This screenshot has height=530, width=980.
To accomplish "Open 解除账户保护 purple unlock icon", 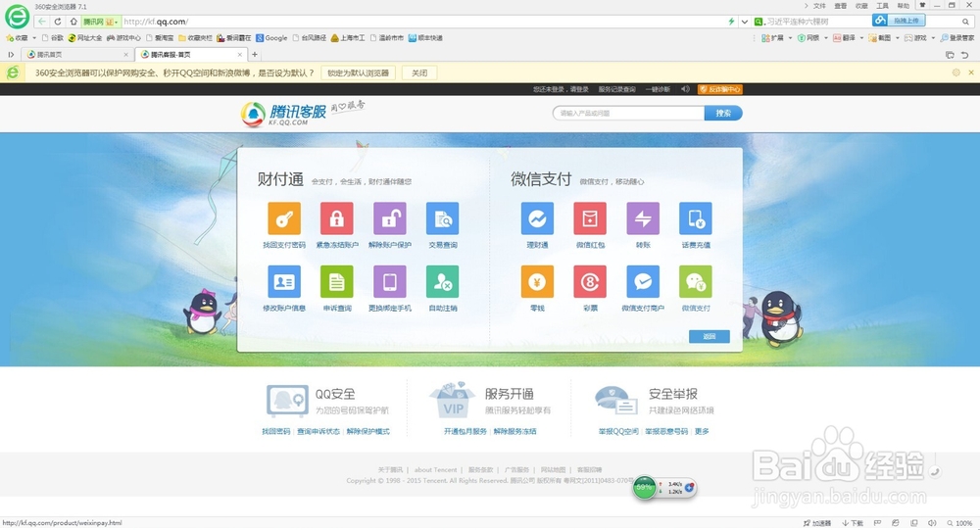I will click(x=390, y=218).
